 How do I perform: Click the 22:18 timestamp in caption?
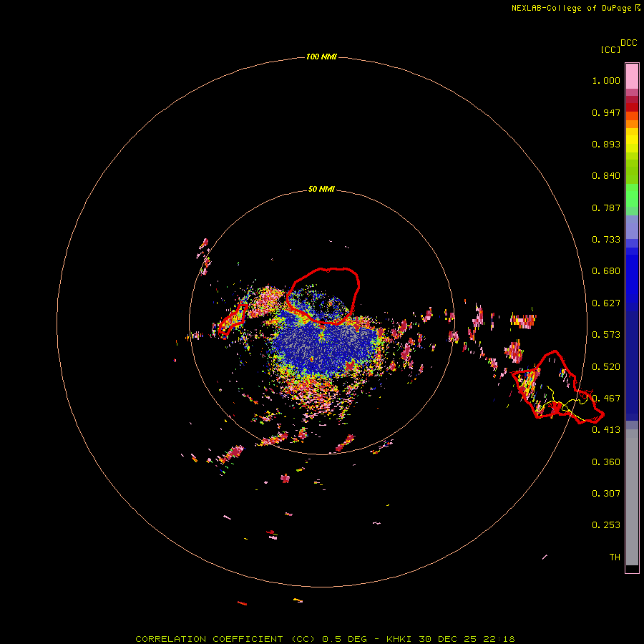click(x=500, y=639)
